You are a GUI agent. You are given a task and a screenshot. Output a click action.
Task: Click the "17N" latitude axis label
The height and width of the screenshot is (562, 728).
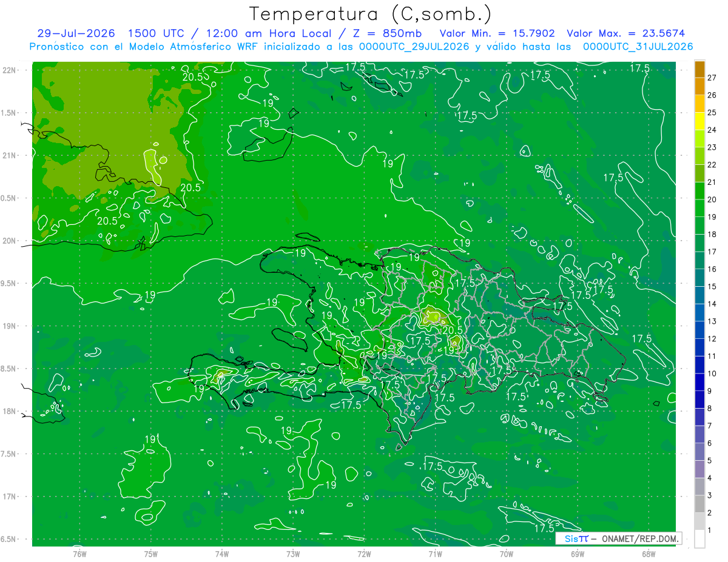pos(8,497)
